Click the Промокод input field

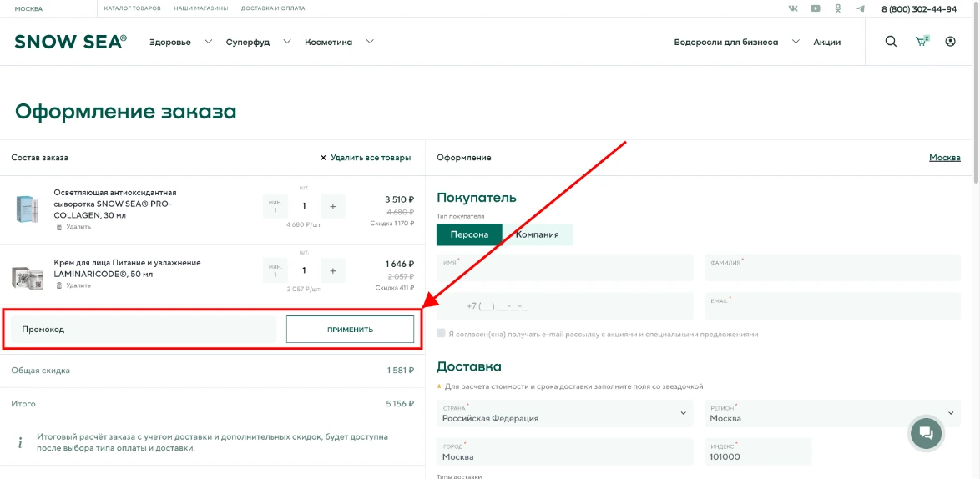click(x=144, y=329)
